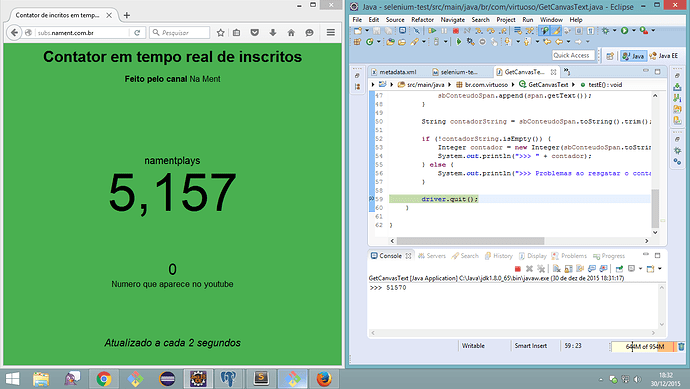Open the Refactor menu
The height and width of the screenshot is (389, 690).
[x=422, y=20]
